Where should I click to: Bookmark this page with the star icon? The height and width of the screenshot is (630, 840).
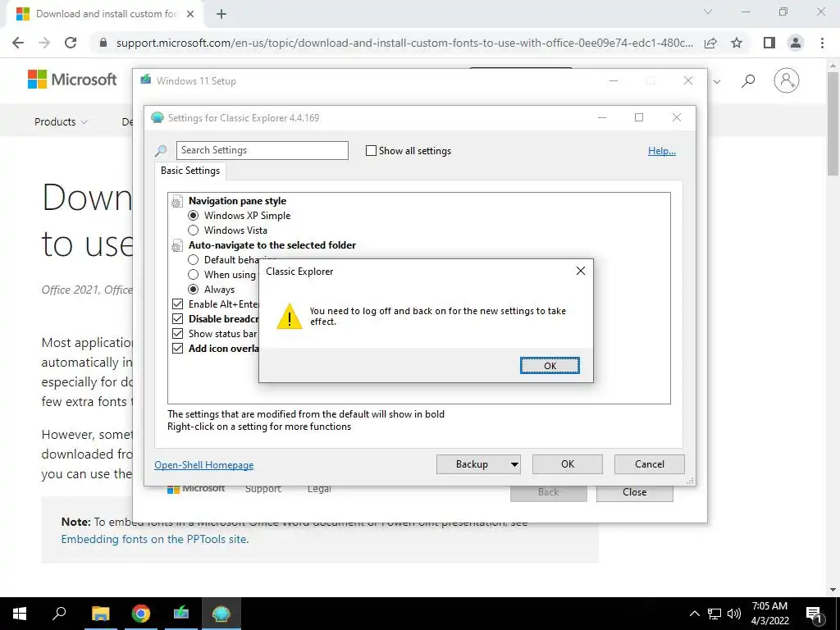coord(737,43)
